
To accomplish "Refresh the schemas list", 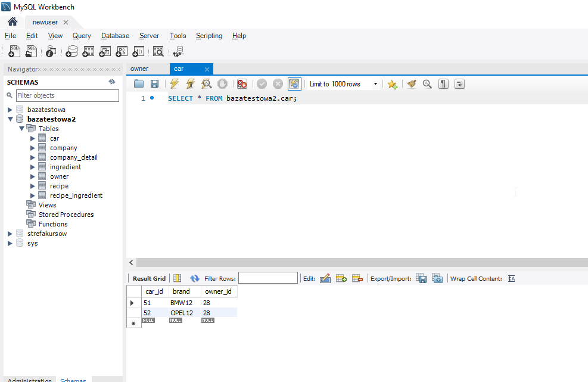I will point(112,82).
